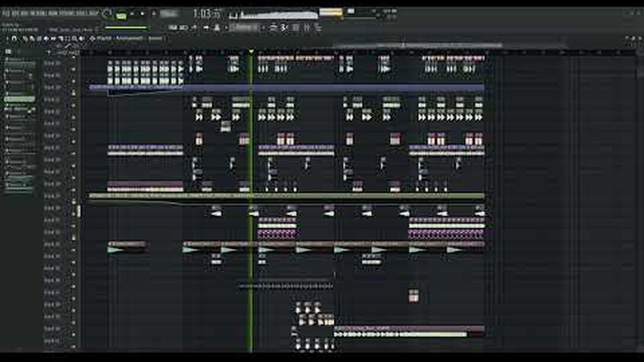Stop playback with the transport Stop button

tap(142, 14)
